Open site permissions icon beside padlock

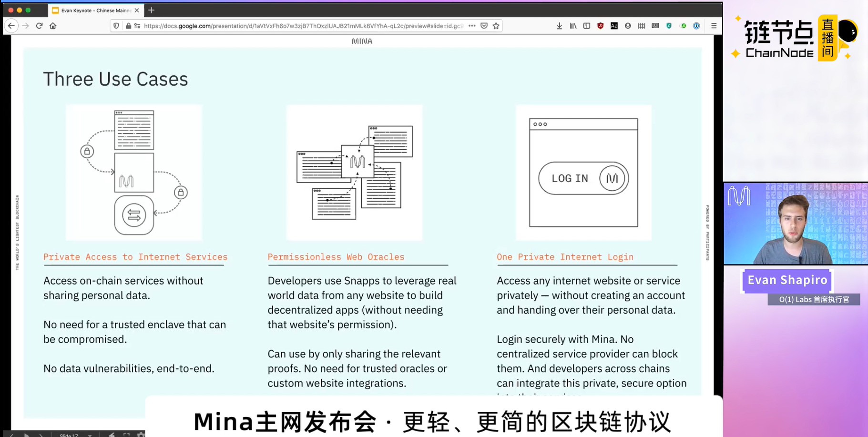tap(137, 26)
